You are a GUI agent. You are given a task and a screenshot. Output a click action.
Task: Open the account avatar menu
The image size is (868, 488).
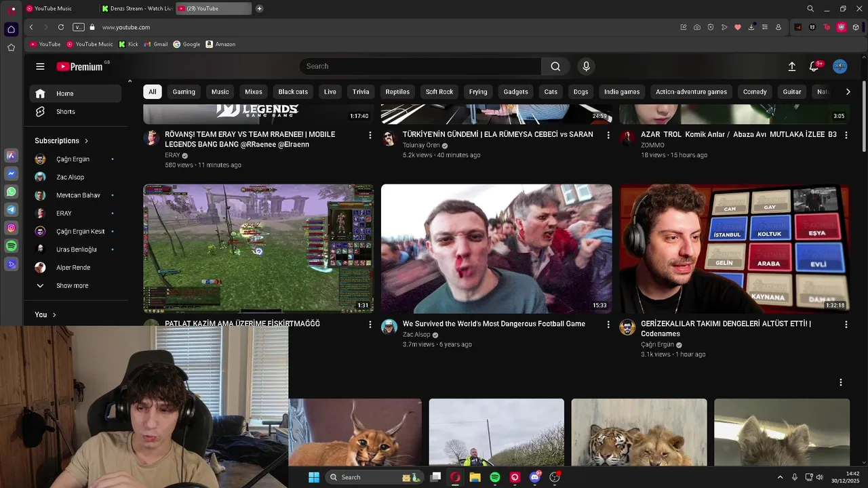[840, 66]
